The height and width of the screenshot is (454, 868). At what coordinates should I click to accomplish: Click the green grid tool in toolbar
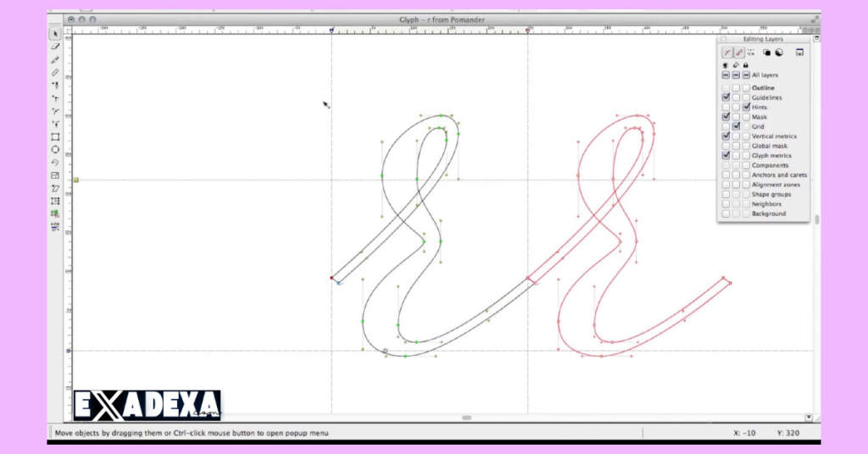pyautogui.click(x=55, y=213)
